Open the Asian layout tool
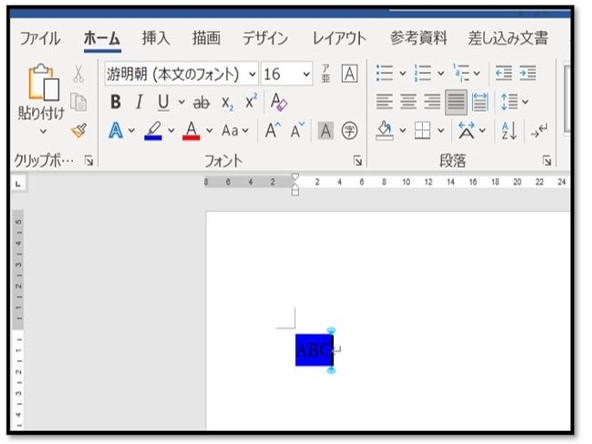This screenshot has width=592, height=444. point(466,131)
